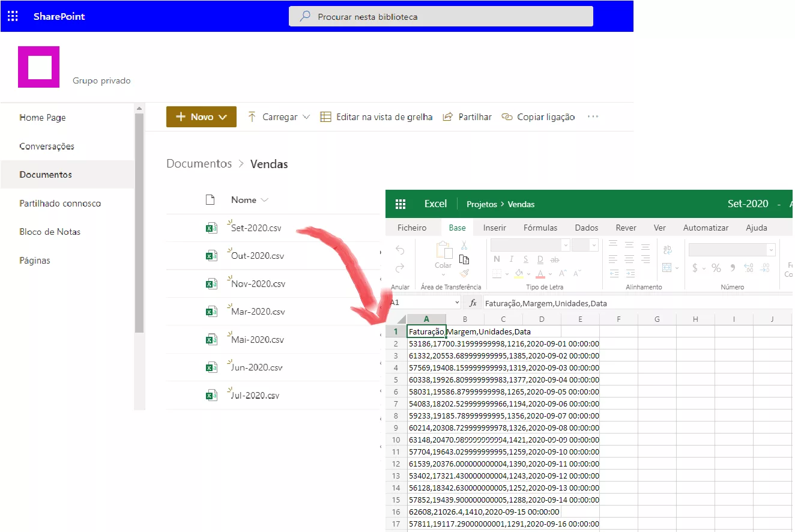This screenshot has width=795, height=532.
Task: Toggle strikethrough ab formatting
Action: [x=555, y=259]
